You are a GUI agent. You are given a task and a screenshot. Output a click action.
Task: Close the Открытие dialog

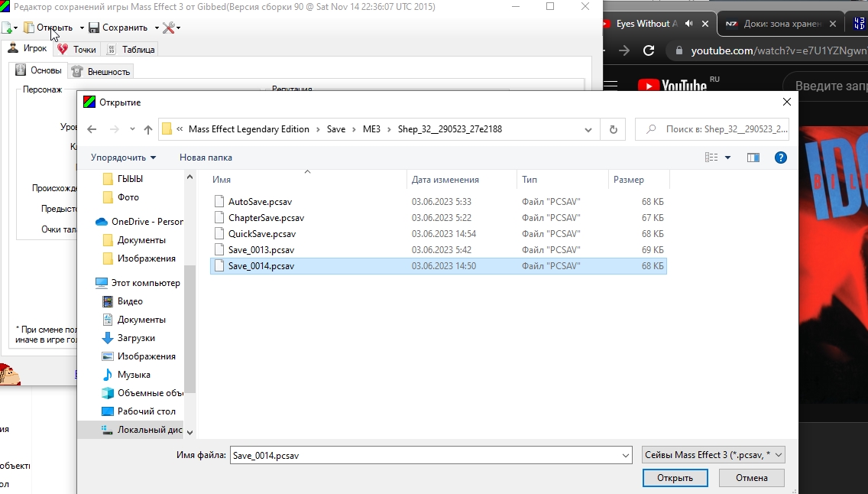coord(787,102)
